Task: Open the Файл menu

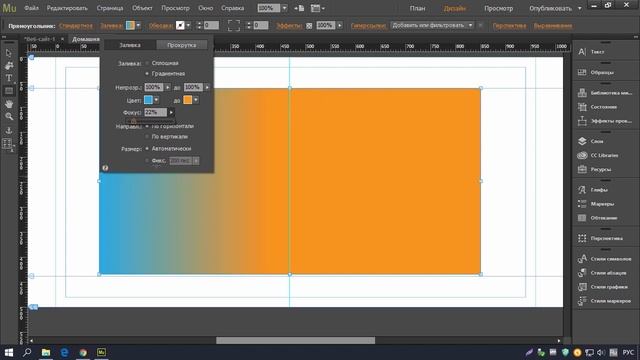Action: [x=31, y=8]
